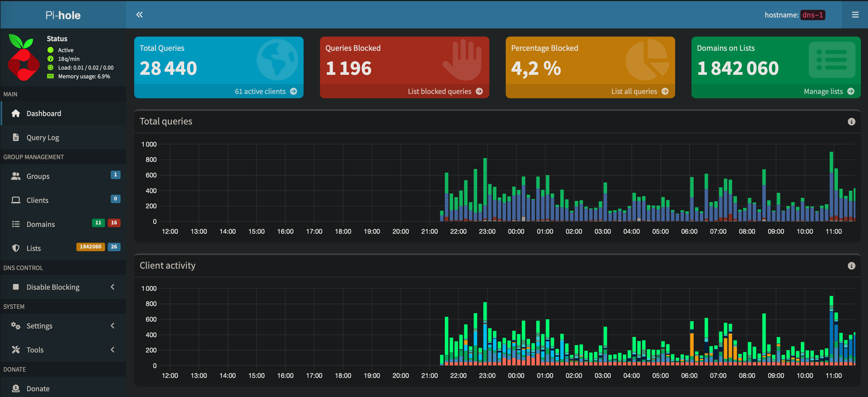Open Dashboard menu item
The width and height of the screenshot is (868, 397).
point(44,114)
